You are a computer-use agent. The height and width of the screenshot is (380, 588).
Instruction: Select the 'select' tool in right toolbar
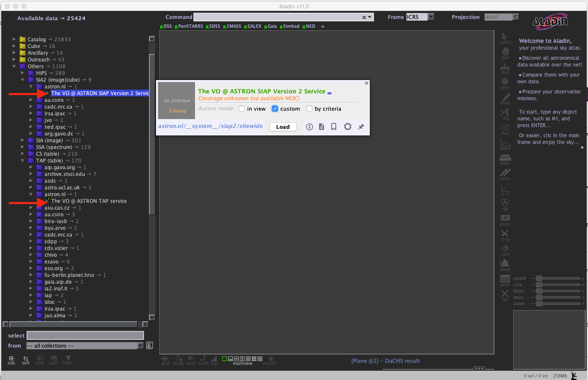coord(505,39)
